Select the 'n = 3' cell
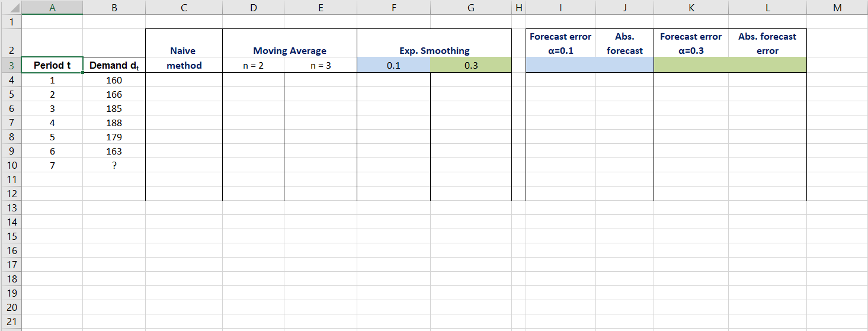868x331 pixels. pos(321,65)
